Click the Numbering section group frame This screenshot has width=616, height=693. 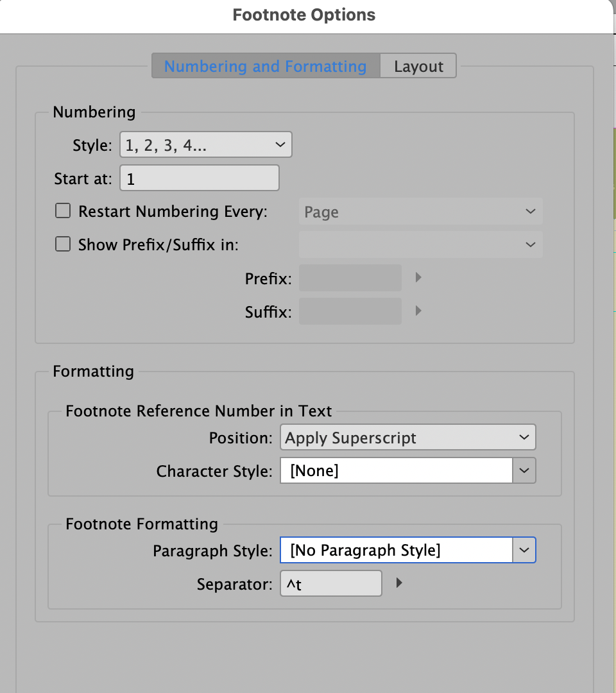(x=94, y=112)
